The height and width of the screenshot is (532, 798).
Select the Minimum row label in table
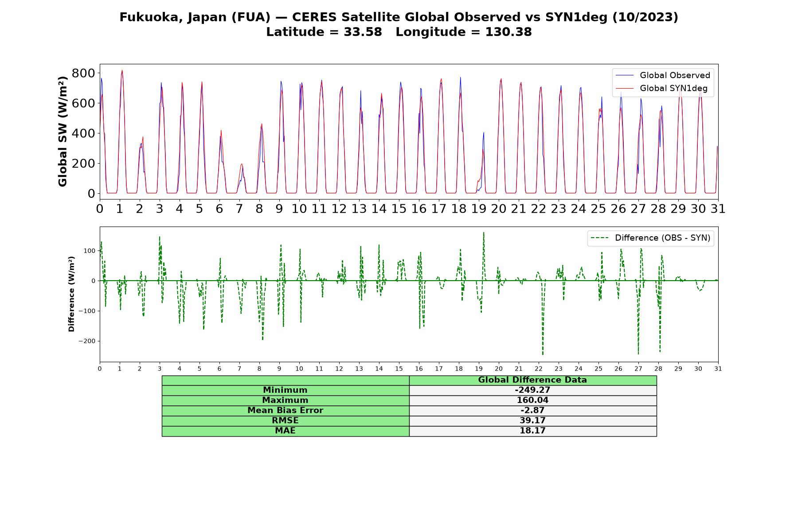tap(286, 390)
